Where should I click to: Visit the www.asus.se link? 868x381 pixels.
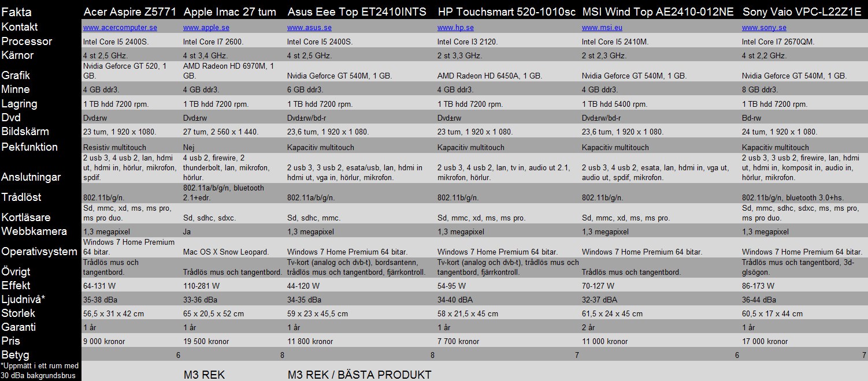click(x=309, y=28)
